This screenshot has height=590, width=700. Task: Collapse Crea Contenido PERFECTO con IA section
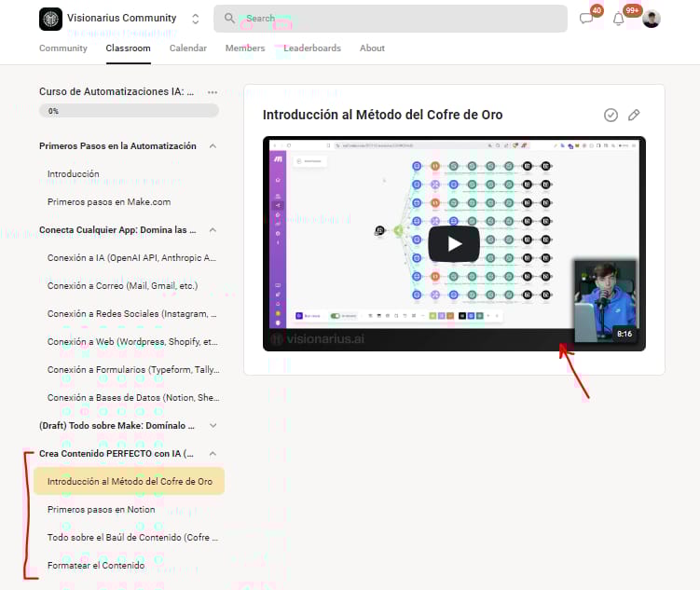click(x=213, y=453)
